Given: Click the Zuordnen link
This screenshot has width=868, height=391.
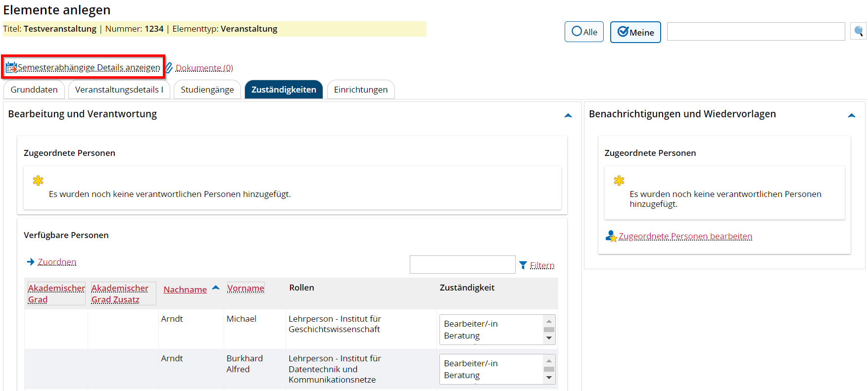Looking at the screenshot, I should click(57, 262).
